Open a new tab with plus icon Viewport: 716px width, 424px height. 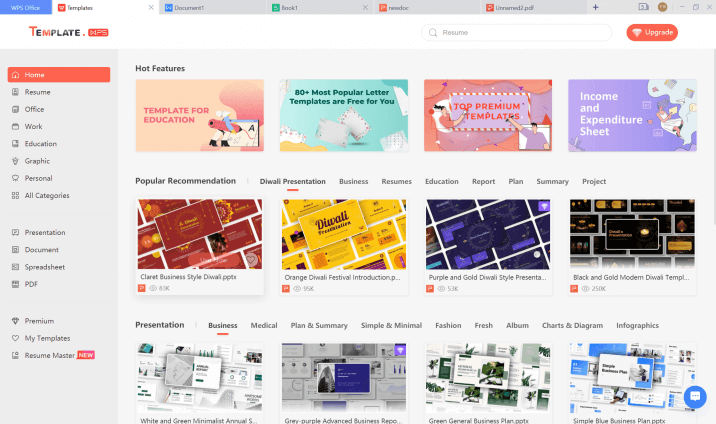(x=596, y=7)
